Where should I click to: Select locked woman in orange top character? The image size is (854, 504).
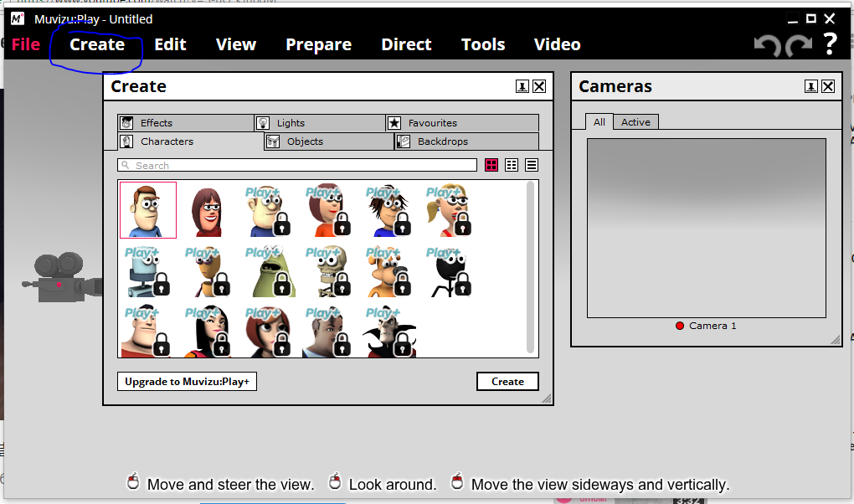328,211
